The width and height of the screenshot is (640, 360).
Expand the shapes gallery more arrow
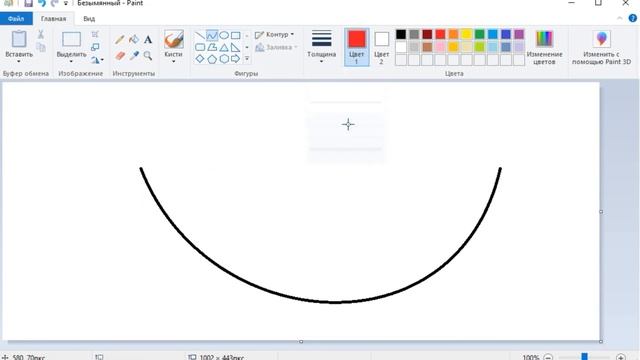247,59
